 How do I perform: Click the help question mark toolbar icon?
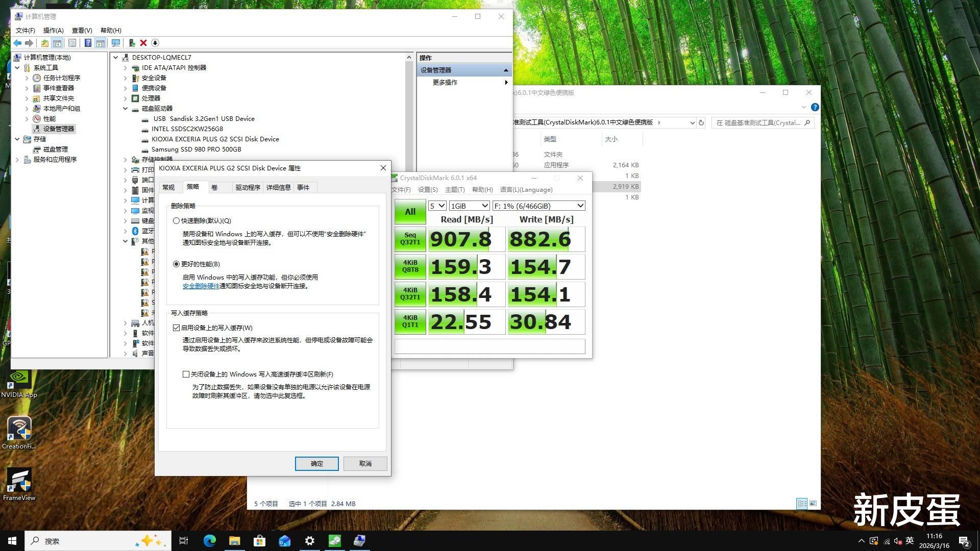(x=88, y=43)
